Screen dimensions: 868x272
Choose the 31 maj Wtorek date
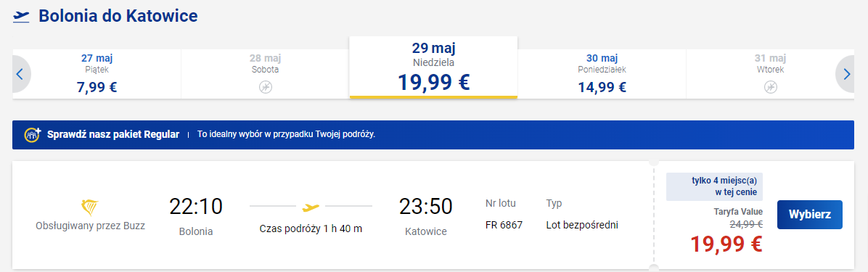[770, 74]
